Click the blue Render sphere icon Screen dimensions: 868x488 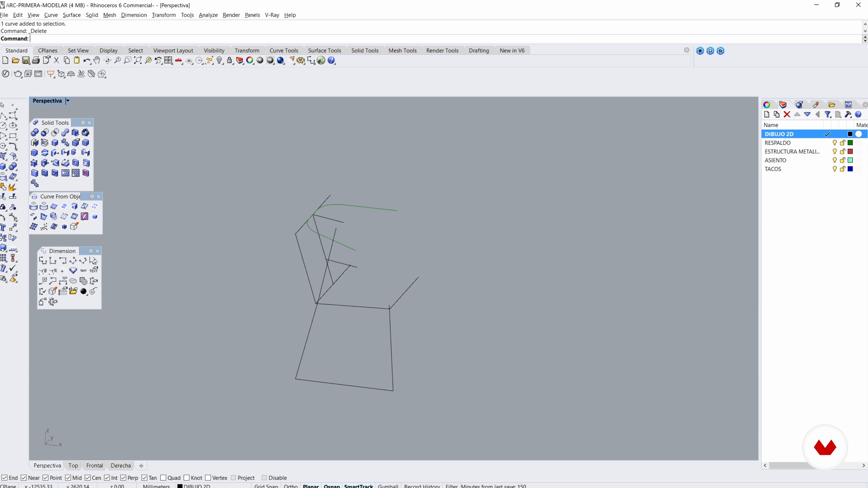click(x=280, y=60)
